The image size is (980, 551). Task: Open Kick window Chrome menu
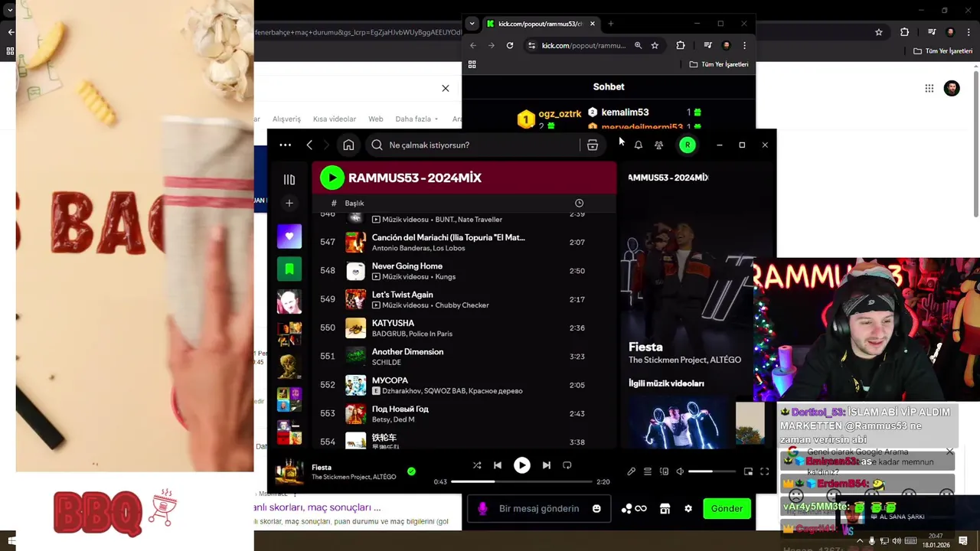pos(744,45)
